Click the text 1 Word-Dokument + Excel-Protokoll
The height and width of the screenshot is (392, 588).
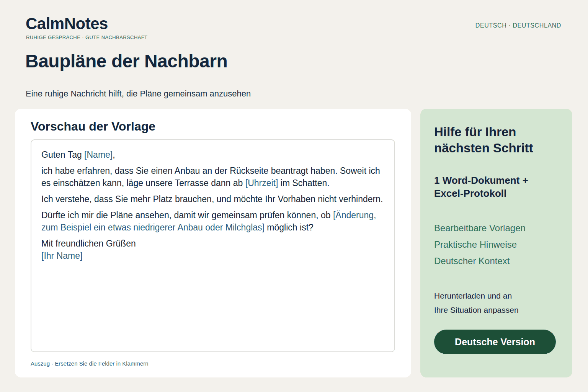(x=481, y=187)
